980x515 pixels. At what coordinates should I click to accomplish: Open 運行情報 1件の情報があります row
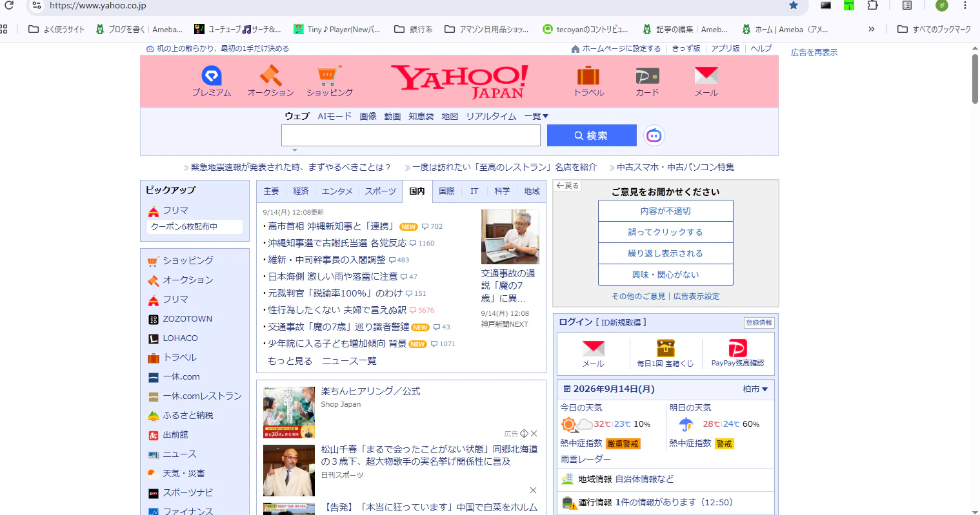(x=665, y=502)
